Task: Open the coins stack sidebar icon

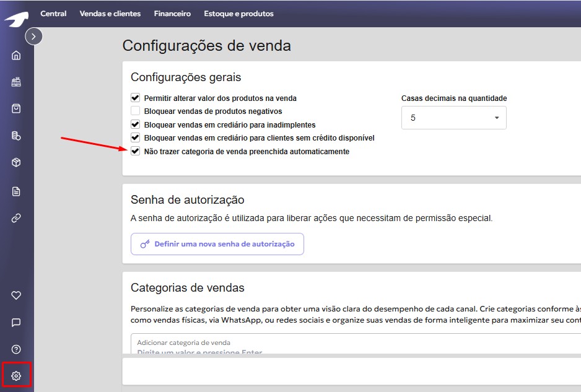Action: pos(16,136)
